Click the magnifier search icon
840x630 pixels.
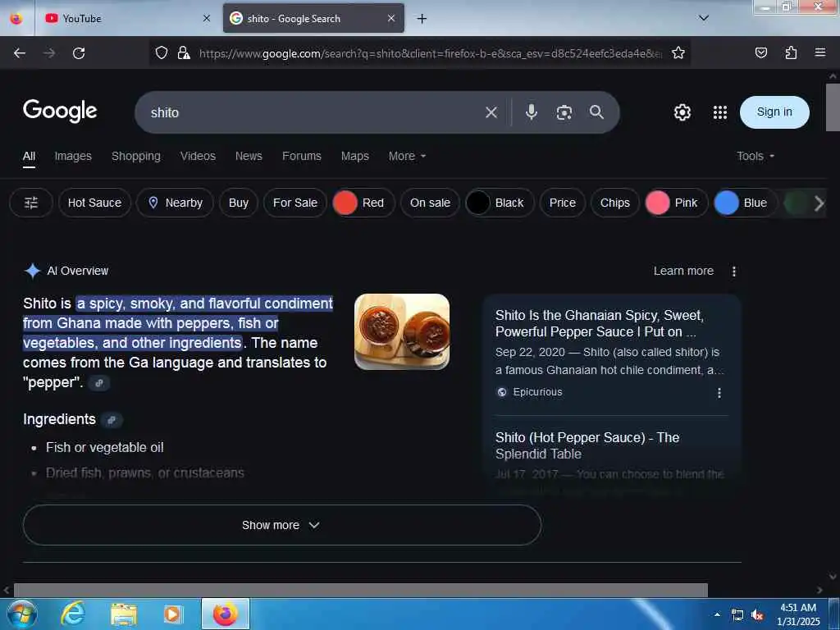(596, 112)
